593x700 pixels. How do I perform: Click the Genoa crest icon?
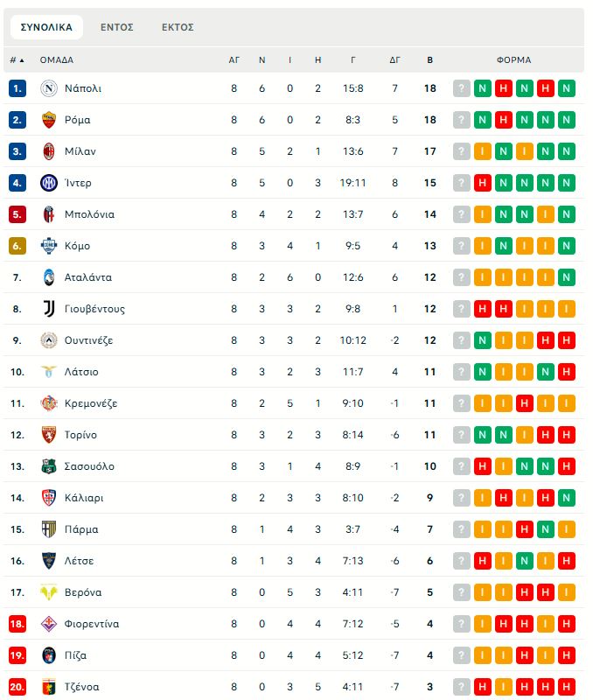(x=48, y=687)
